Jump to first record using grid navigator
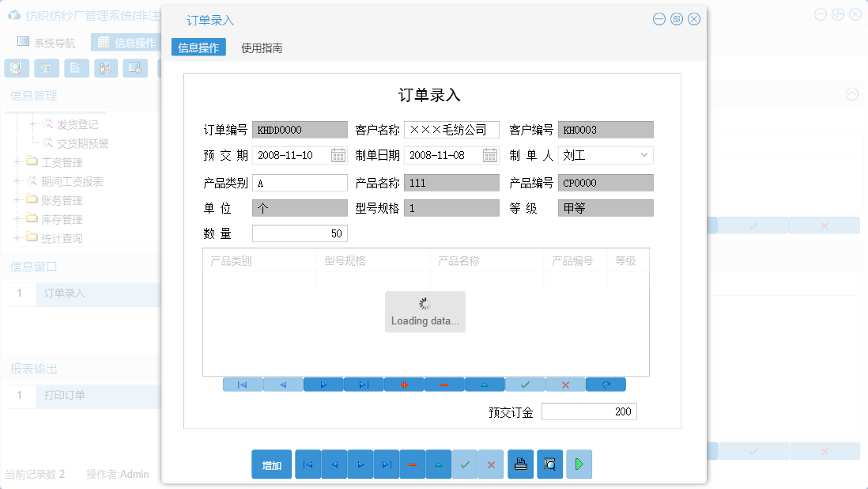 [243, 384]
